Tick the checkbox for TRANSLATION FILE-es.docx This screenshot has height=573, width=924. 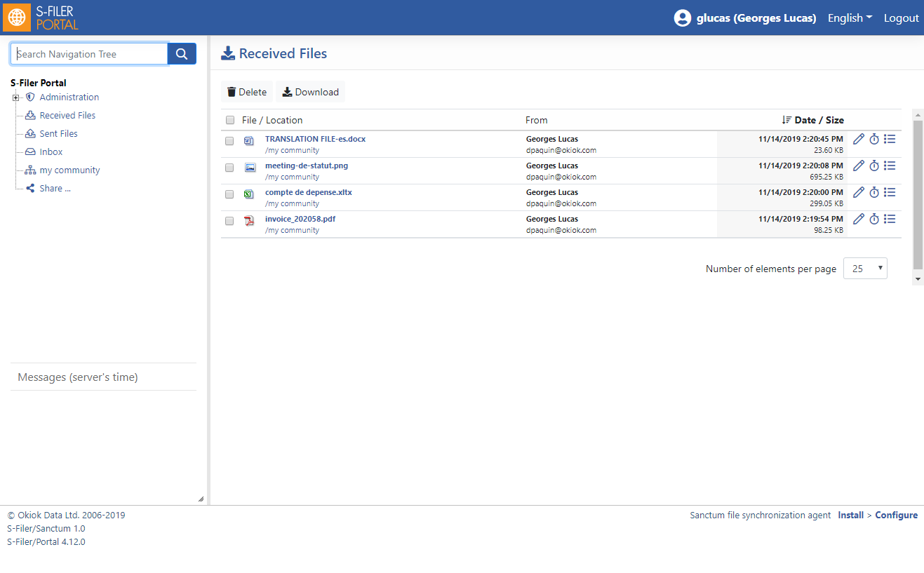pyautogui.click(x=229, y=141)
